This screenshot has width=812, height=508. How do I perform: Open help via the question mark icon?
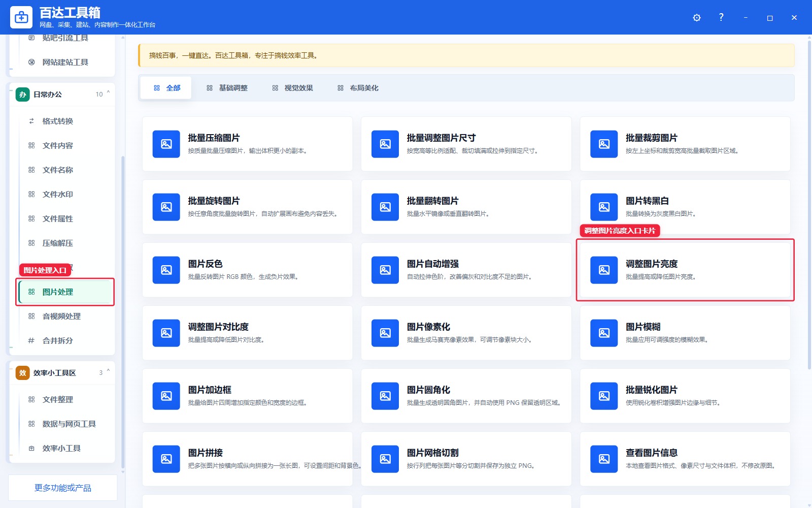coord(721,17)
